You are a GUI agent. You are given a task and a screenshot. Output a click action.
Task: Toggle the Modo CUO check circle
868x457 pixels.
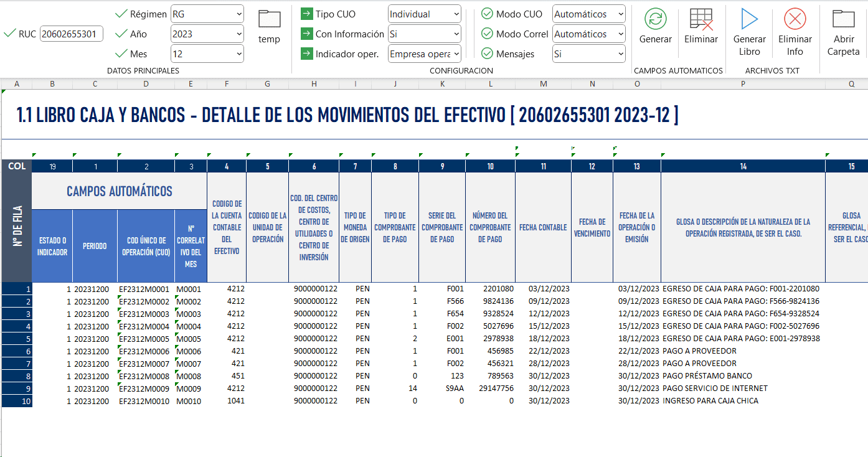(x=487, y=14)
